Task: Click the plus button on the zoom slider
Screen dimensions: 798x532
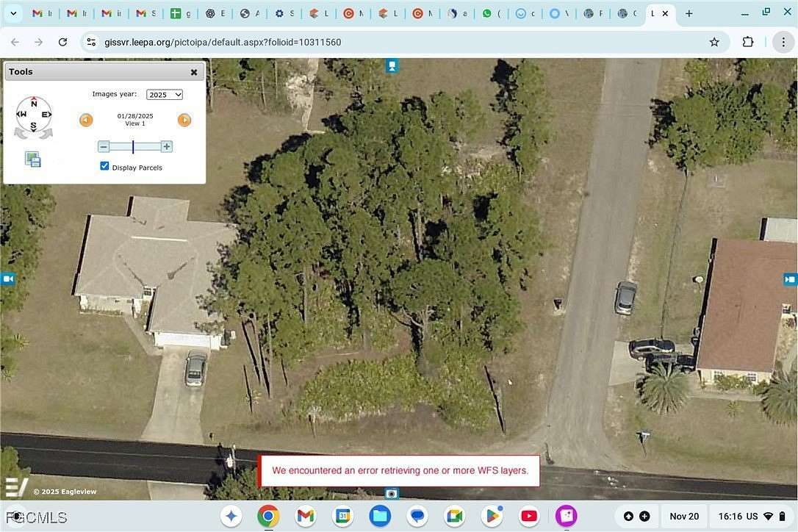Action: click(166, 146)
